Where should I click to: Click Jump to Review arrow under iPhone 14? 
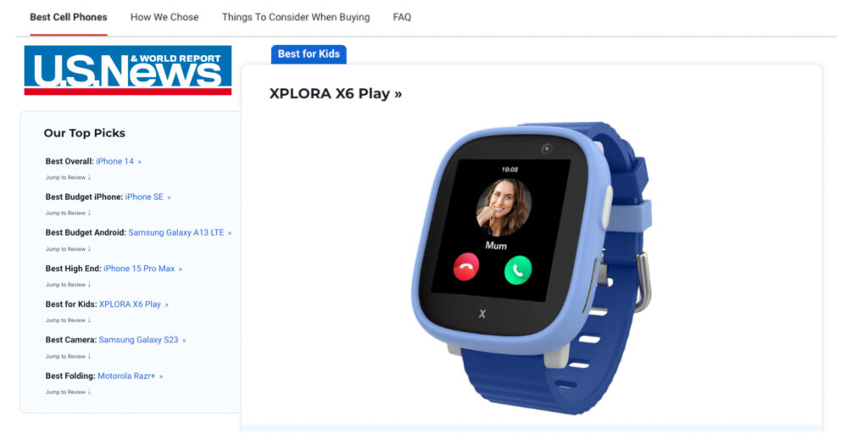point(89,177)
